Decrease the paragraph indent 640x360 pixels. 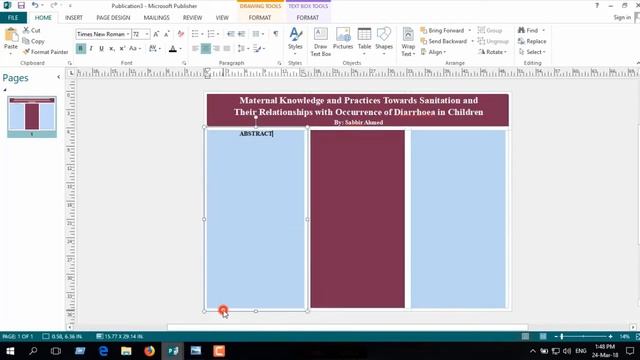coord(230,34)
